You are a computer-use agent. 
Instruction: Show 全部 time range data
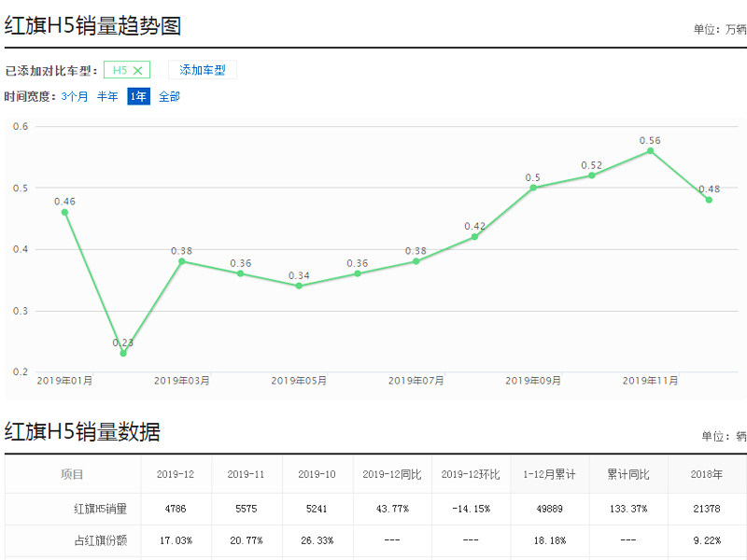[169, 96]
